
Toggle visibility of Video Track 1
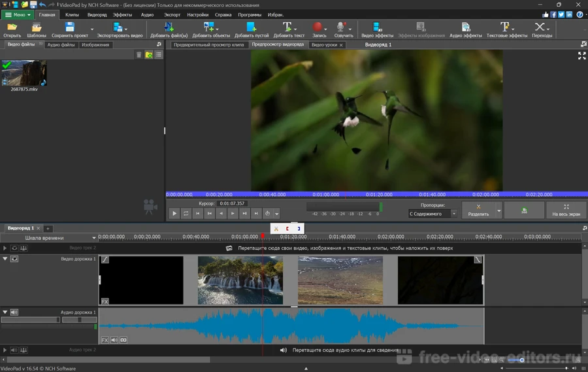tap(14, 259)
